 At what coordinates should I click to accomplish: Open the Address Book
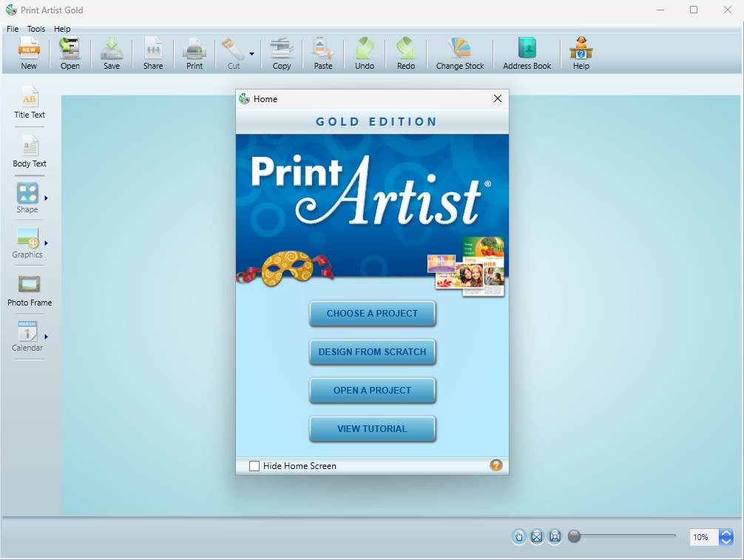(527, 53)
